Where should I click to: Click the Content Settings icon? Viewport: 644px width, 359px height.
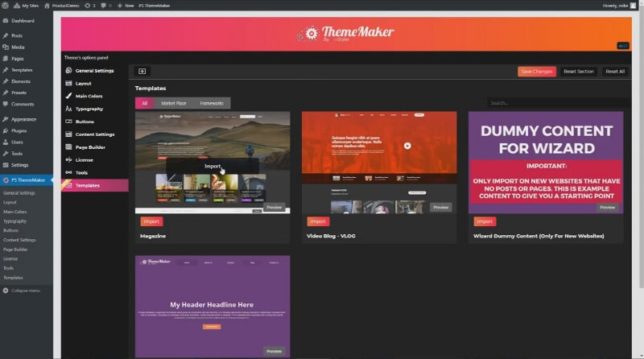68,134
